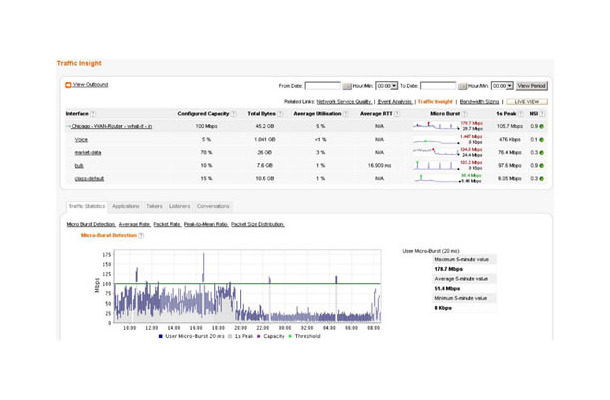Open the View Outbound link
The height and width of the screenshot is (400, 610).
(90, 85)
